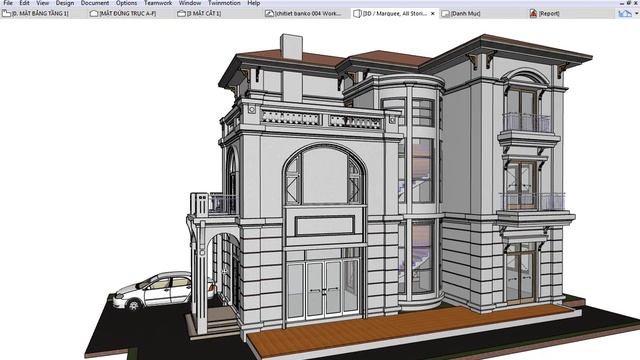
Task: Click the section icon on MẶT CẮT tab
Action: click(182, 13)
